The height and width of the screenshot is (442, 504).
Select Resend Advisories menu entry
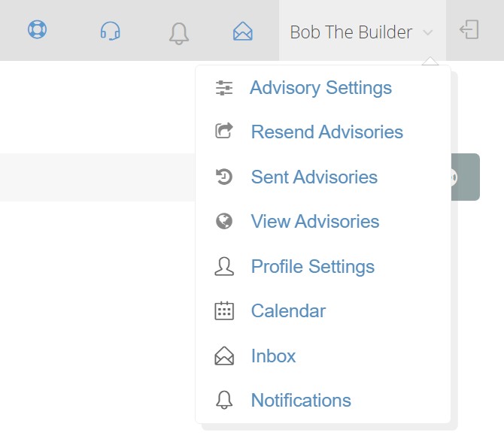click(x=327, y=132)
